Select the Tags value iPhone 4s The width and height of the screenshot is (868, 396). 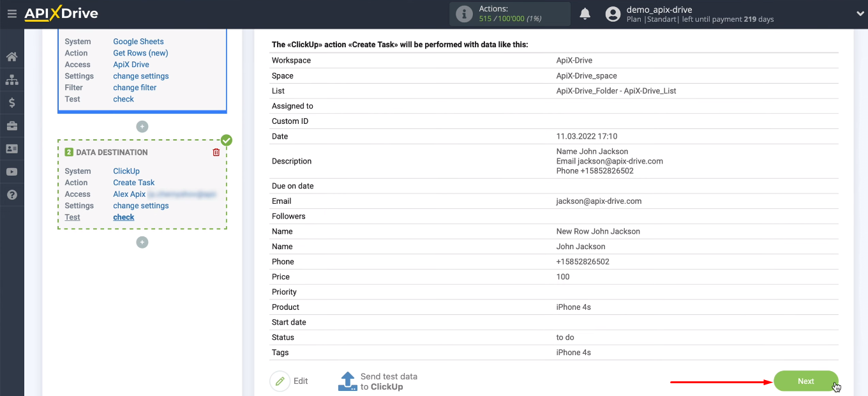pyautogui.click(x=574, y=353)
